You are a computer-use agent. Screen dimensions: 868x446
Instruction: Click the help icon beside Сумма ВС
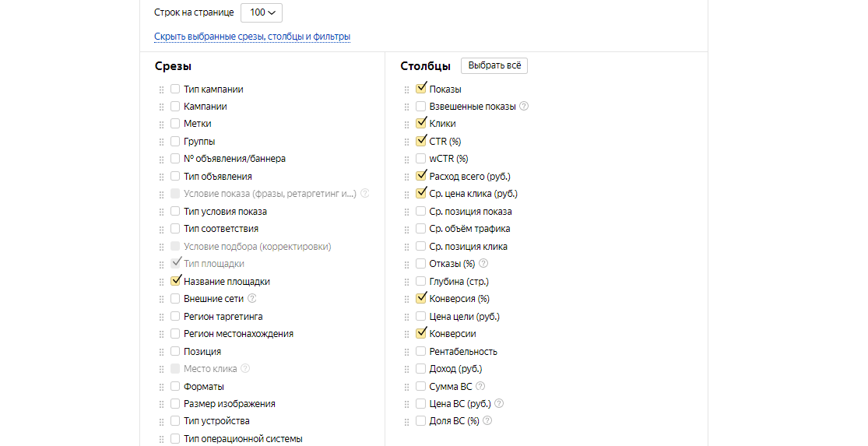click(480, 386)
